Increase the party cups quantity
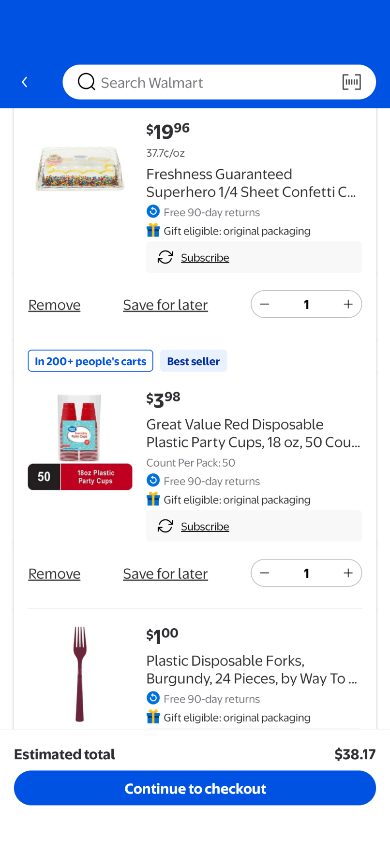Viewport: 390px width, 868px height. pos(348,573)
